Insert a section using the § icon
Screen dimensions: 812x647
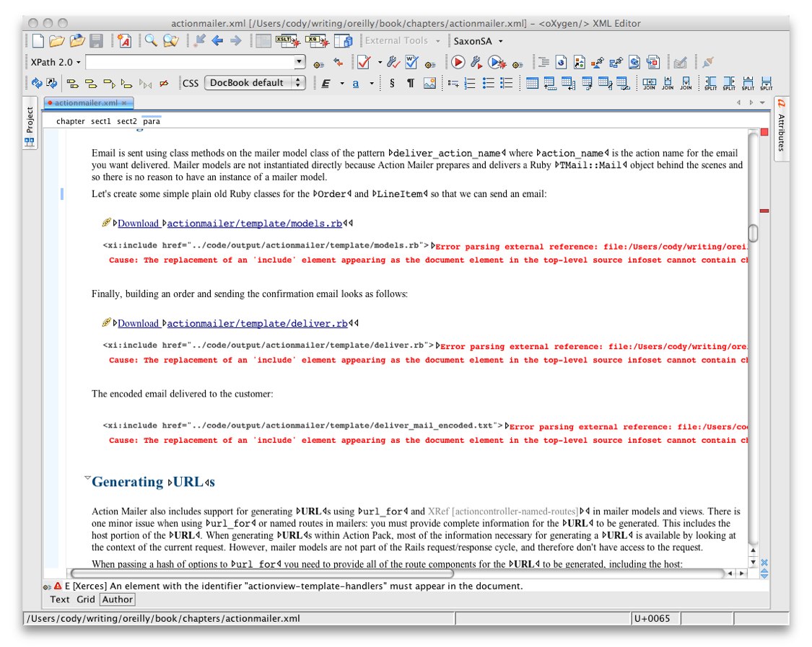pyautogui.click(x=392, y=83)
